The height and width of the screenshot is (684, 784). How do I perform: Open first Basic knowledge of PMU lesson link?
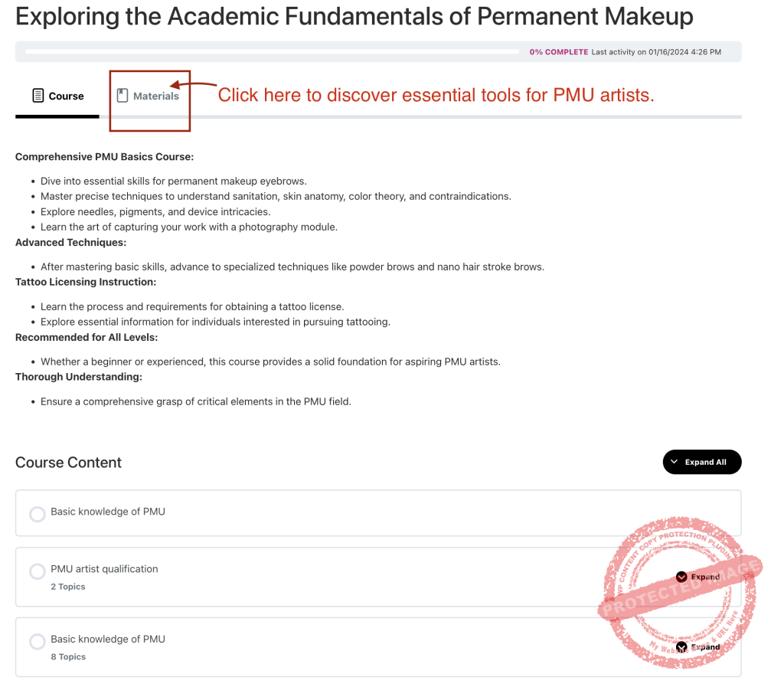pos(108,512)
